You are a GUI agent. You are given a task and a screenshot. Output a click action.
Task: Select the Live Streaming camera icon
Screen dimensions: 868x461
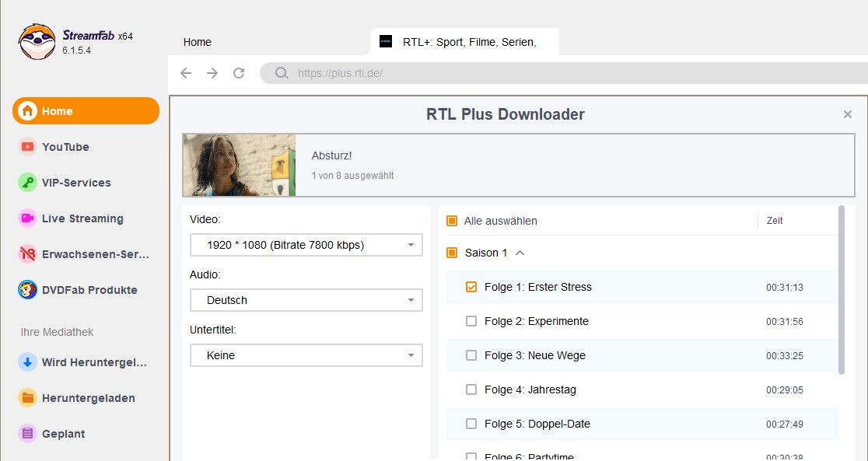tap(28, 218)
